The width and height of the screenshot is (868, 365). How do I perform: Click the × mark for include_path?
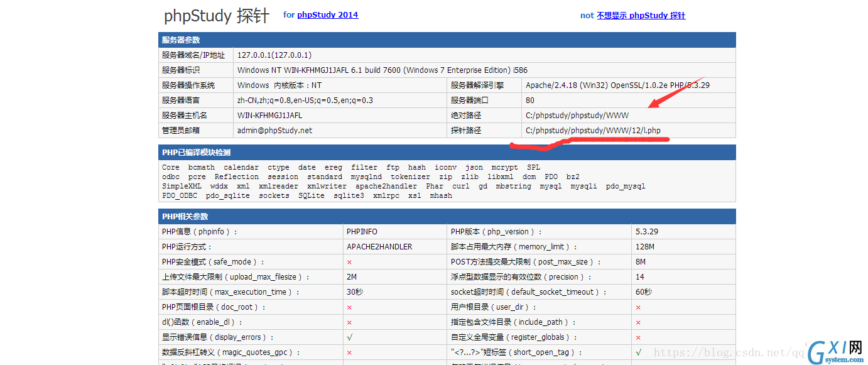(638, 322)
